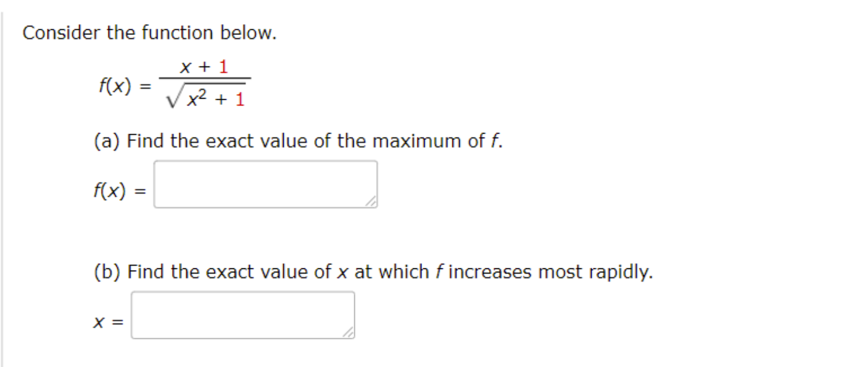Click the answer box for part (b)
Screen dimensions: 868x367
(x=242, y=314)
